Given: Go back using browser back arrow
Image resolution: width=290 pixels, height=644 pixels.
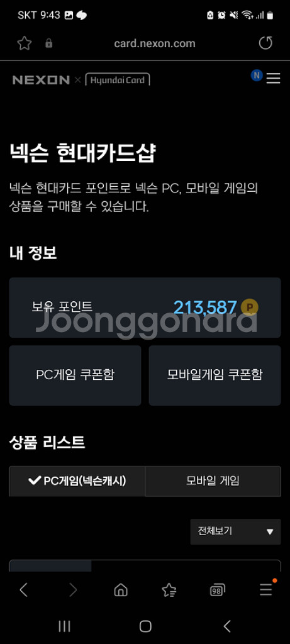Looking at the screenshot, I should pos(24,590).
